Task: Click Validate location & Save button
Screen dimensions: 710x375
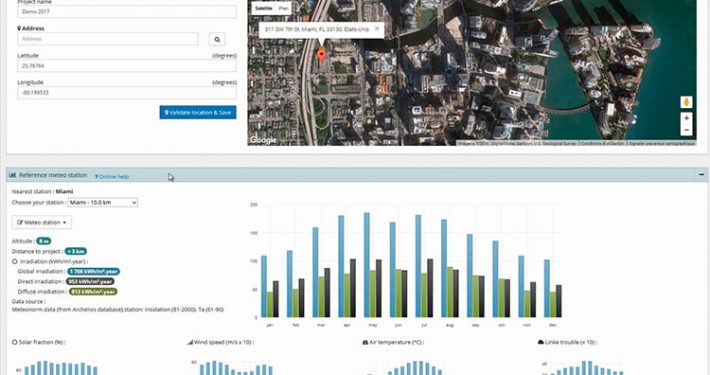Action: (x=198, y=112)
